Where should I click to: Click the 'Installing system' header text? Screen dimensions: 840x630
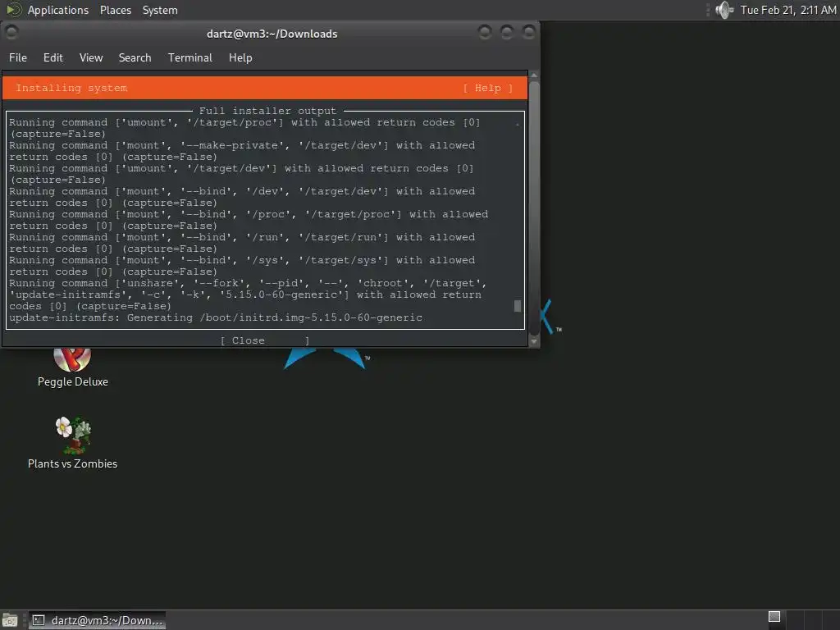click(71, 88)
